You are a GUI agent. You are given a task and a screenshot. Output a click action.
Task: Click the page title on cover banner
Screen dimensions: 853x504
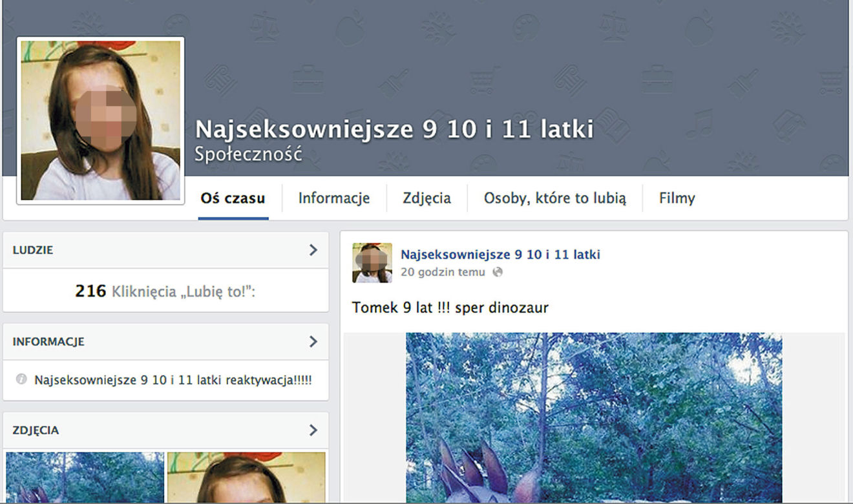pos(394,130)
